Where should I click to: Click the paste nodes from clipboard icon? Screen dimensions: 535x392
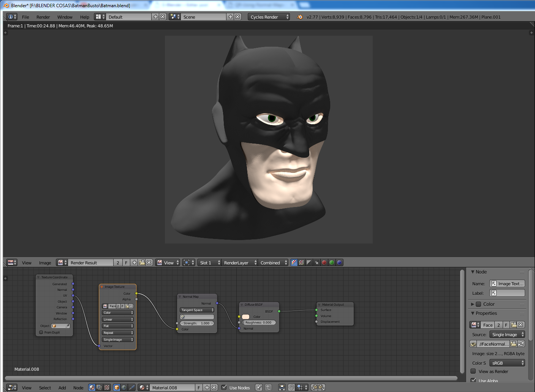pyautogui.click(x=321, y=387)
